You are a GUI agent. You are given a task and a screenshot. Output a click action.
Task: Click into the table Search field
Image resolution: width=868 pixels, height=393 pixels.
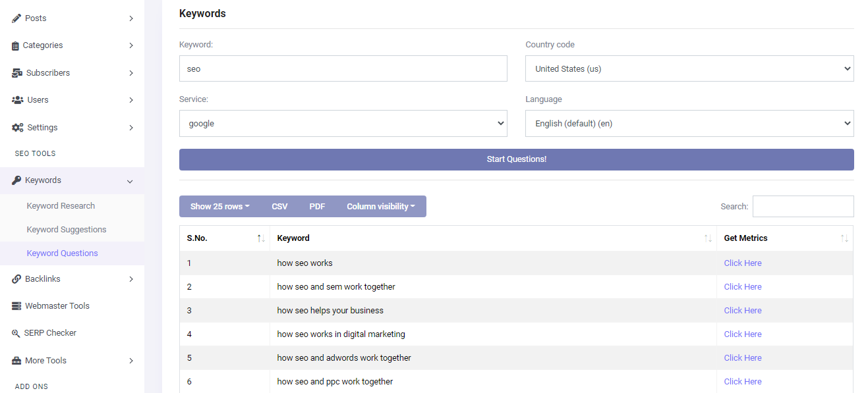point(803,206)
